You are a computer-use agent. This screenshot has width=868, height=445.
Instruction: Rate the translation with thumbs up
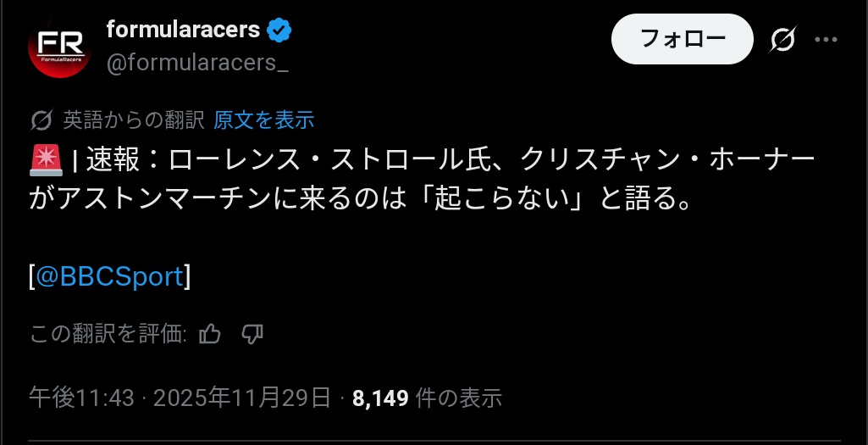coord(209,335)
